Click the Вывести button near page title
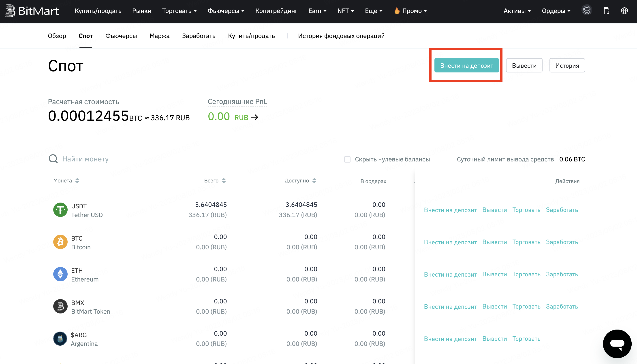The width and height of the screenshot is (637, 364). pyautogui.click(x=524, y=66)
